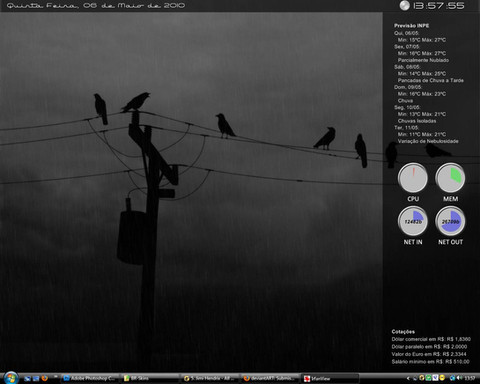Click the MEM usage gauge

[450, 178]
